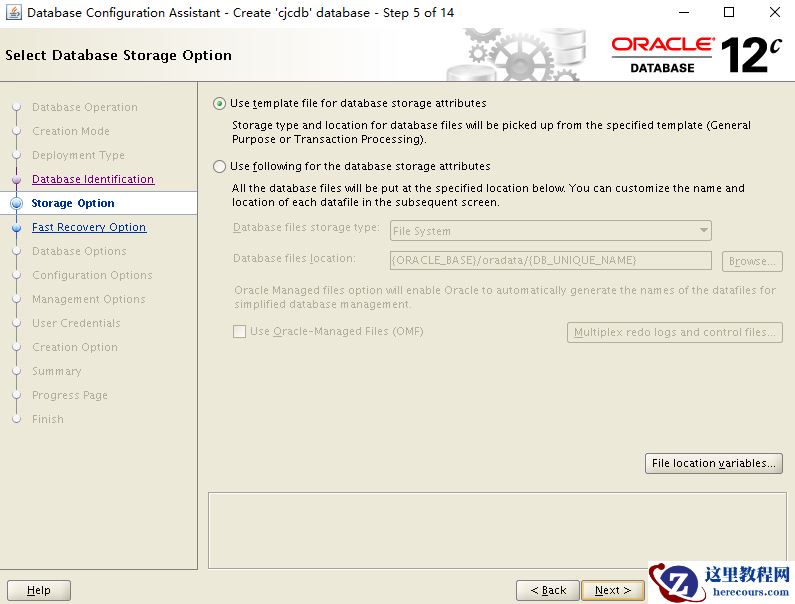Click the Storage Option step bullet icon

(17, 203)
